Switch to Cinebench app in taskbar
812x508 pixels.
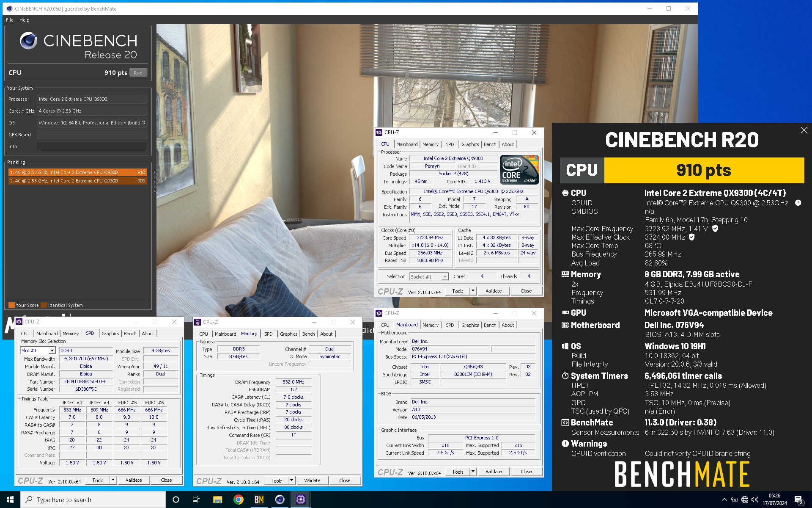(x=280, y=500)
